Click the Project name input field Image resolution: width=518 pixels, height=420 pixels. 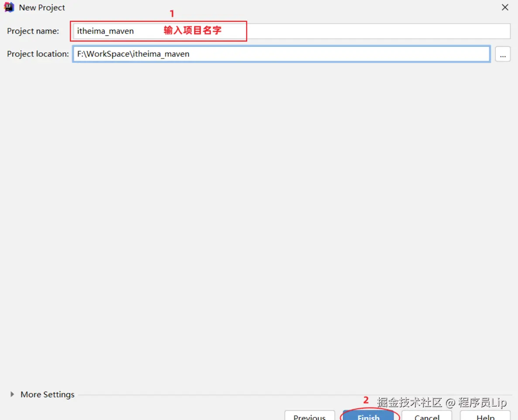point(292,31)
